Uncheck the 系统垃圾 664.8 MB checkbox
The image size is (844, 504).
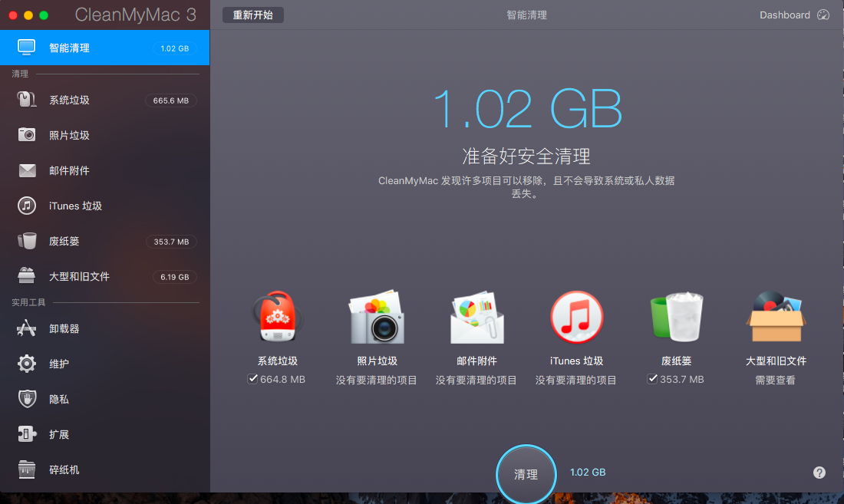click(x=252, y=379)
